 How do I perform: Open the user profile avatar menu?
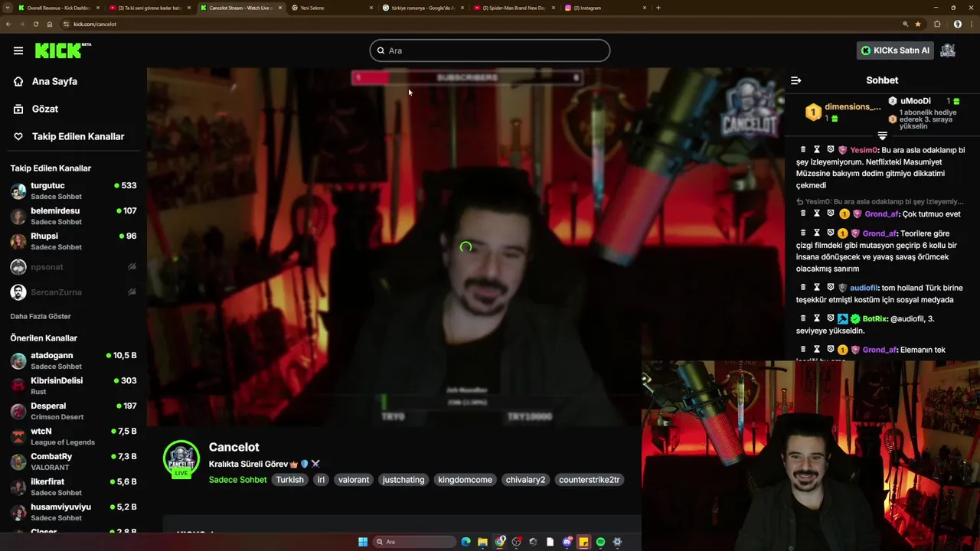(948, 51)
